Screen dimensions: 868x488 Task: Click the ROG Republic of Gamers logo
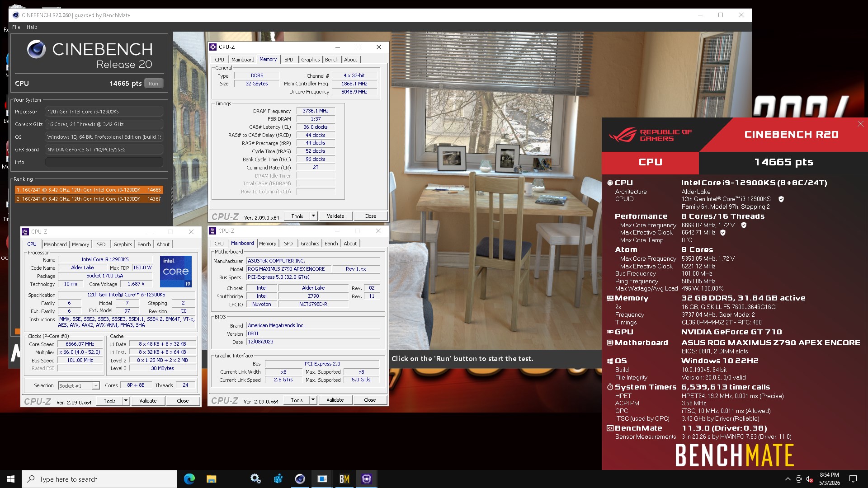651,135
